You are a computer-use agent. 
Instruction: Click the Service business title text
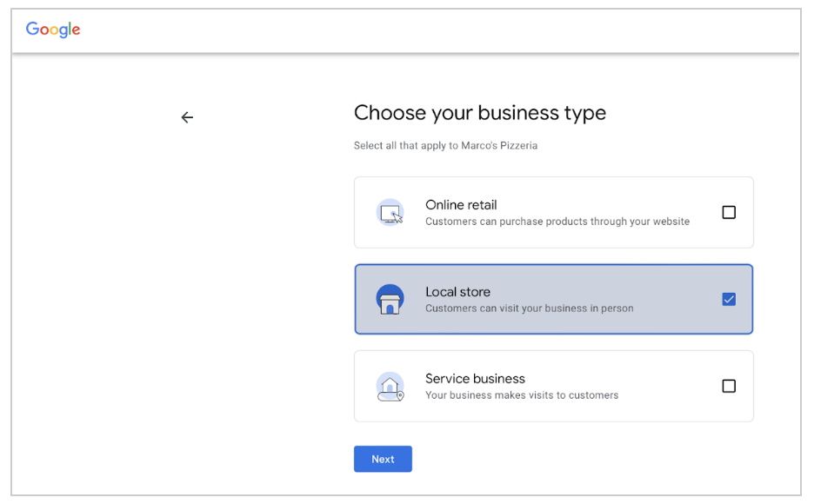point(475,379)
